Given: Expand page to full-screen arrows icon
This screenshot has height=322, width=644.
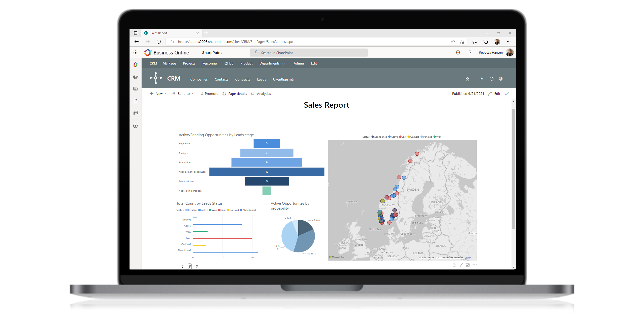Looking at the screenshot, I should click(507, 94).
